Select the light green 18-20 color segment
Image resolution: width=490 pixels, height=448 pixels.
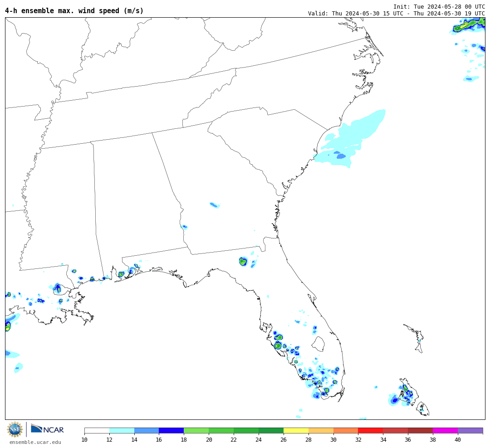196,431
